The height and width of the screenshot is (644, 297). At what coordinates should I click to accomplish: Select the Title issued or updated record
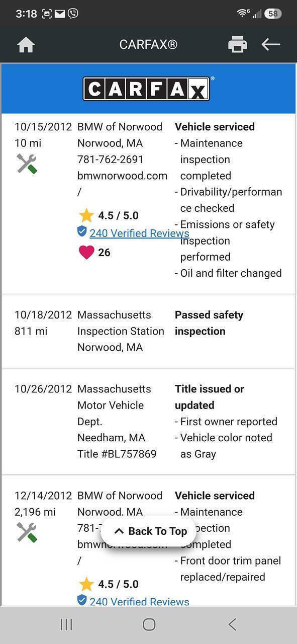click(x=148, y=422)
